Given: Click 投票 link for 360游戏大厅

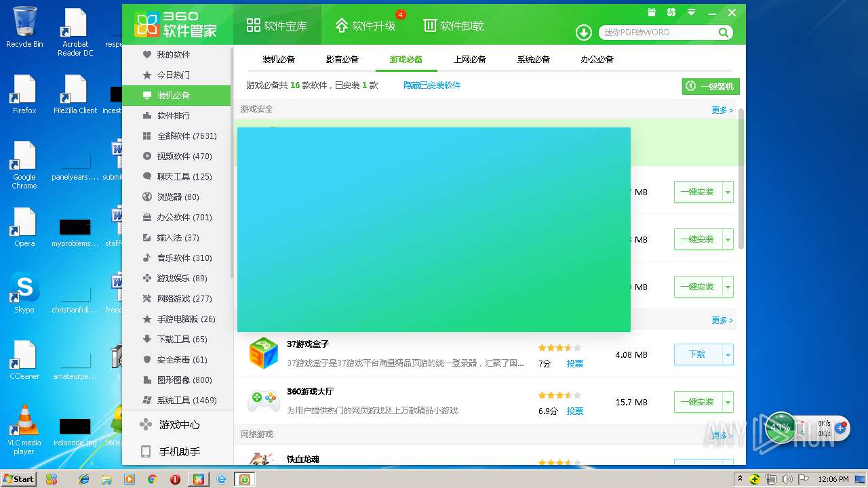Looking at the screenshot, I should point(575,411).
